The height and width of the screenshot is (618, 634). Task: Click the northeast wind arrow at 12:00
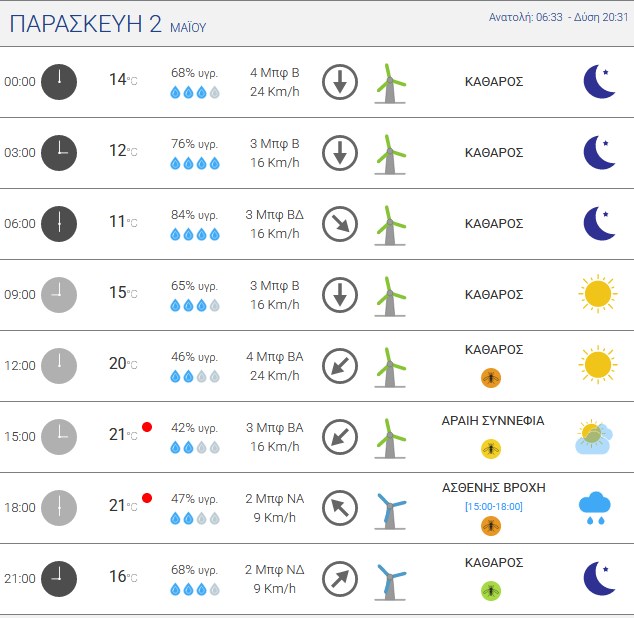[340, 366]
